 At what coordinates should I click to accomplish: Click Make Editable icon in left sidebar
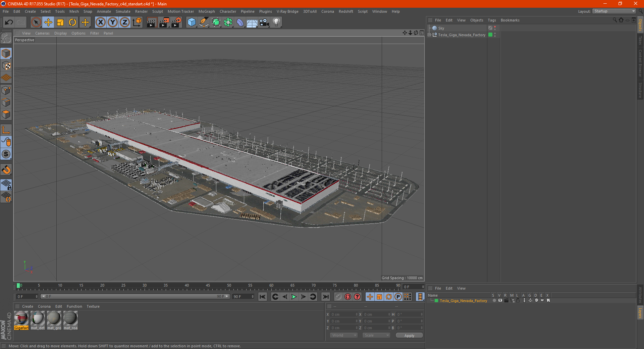click(x=6, y=38)
